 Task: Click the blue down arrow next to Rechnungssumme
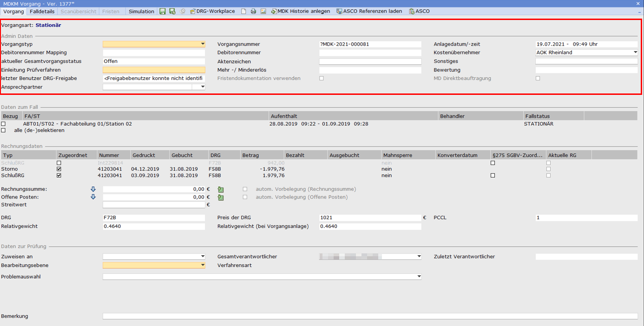[93, 189]
